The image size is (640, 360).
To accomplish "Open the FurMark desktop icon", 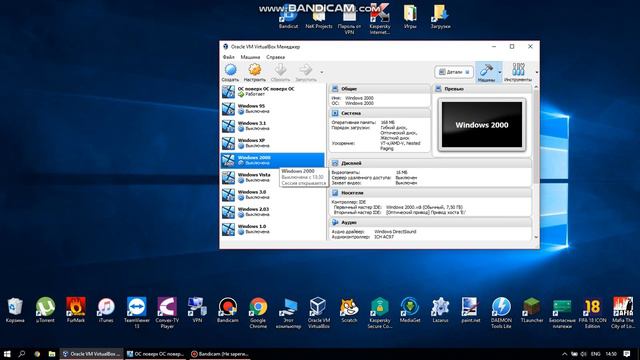I will [x=76, y=310].
